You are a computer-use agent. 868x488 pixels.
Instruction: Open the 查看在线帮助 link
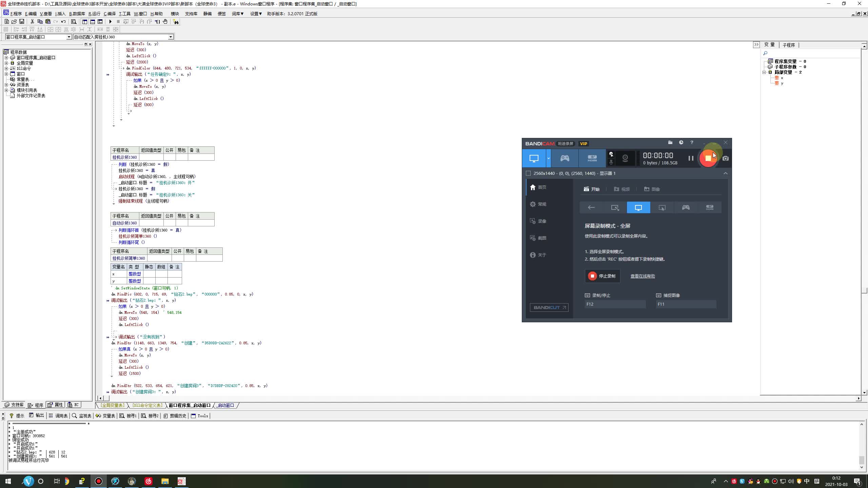point(643,276)
